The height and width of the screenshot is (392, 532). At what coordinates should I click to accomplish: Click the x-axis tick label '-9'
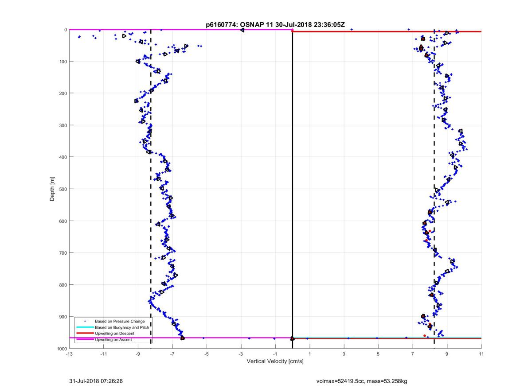click(x=137, y=354)
